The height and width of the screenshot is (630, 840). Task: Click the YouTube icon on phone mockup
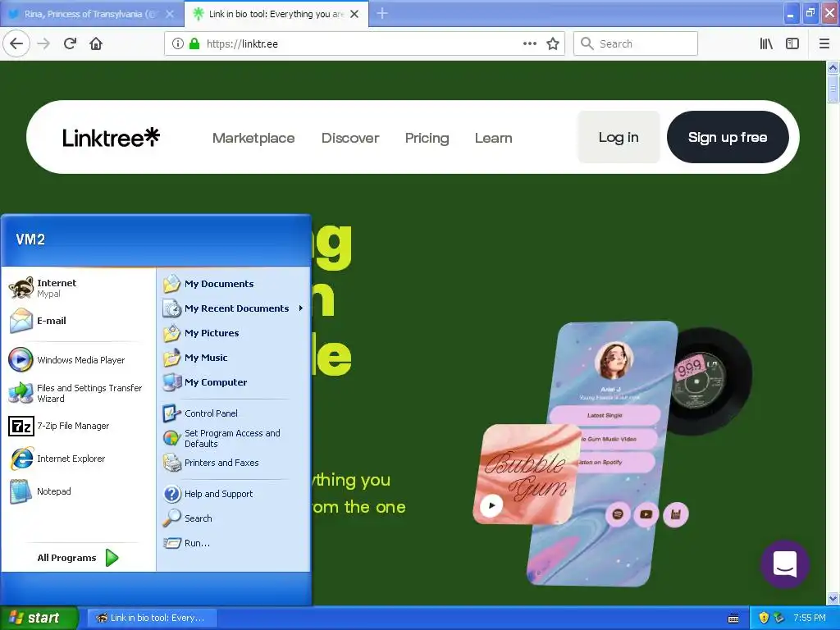[646, 514]
